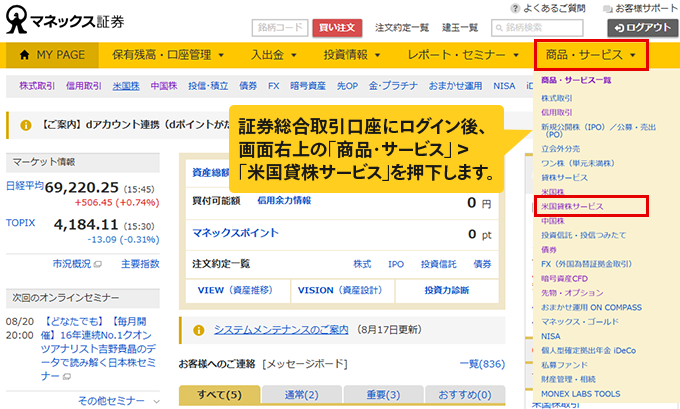Select MONEX LABS TOOLS in dropdown
The height and width of the screenshot is (409, 680).
click(580, 394)
